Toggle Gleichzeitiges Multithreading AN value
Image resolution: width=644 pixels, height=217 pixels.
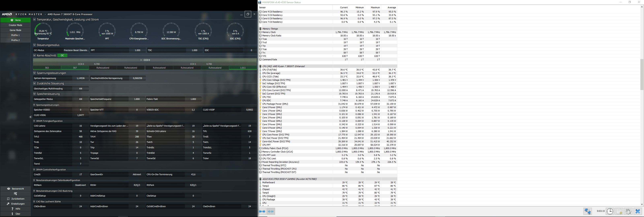(x=80, y=89)
